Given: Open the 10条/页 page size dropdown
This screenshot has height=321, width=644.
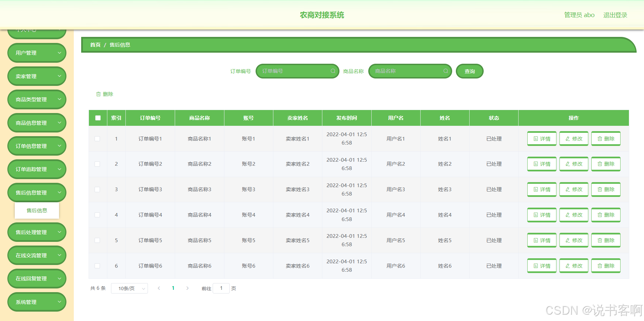Looking at the screenshot, I should point(129,288).
